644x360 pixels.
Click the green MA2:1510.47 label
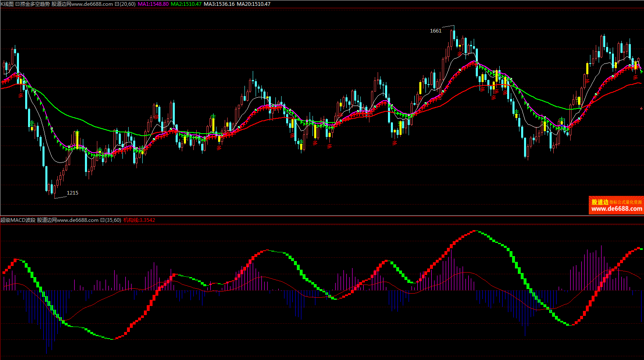click(x=186, y=4)
